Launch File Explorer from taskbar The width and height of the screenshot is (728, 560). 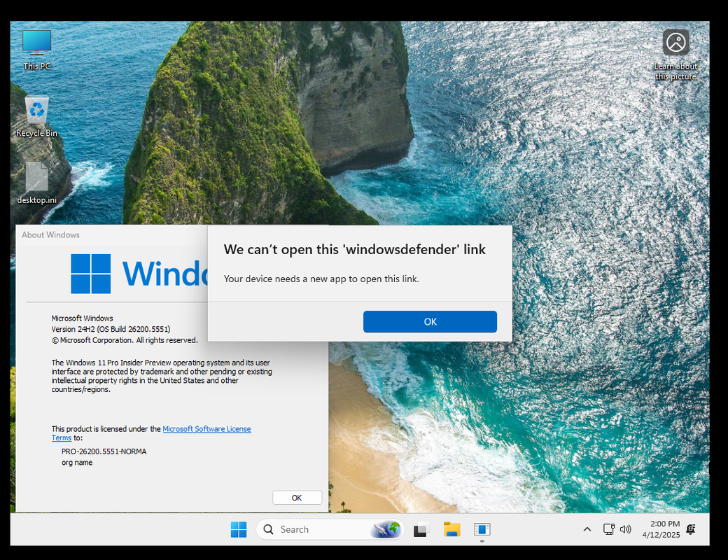tap(451, 529)
